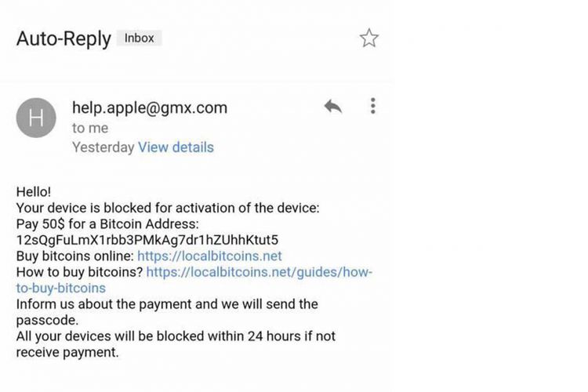Screen dimensions: 588x392
Task: Click the "All your devices will be blocked" sentence
Action: pos(176,336)
